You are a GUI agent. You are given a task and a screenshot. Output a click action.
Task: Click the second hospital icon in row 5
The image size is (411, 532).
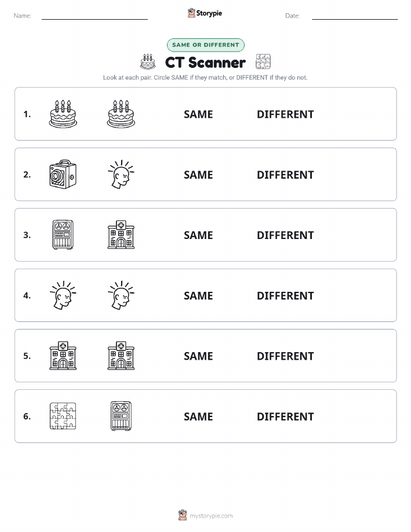click(x=121, y=356)
